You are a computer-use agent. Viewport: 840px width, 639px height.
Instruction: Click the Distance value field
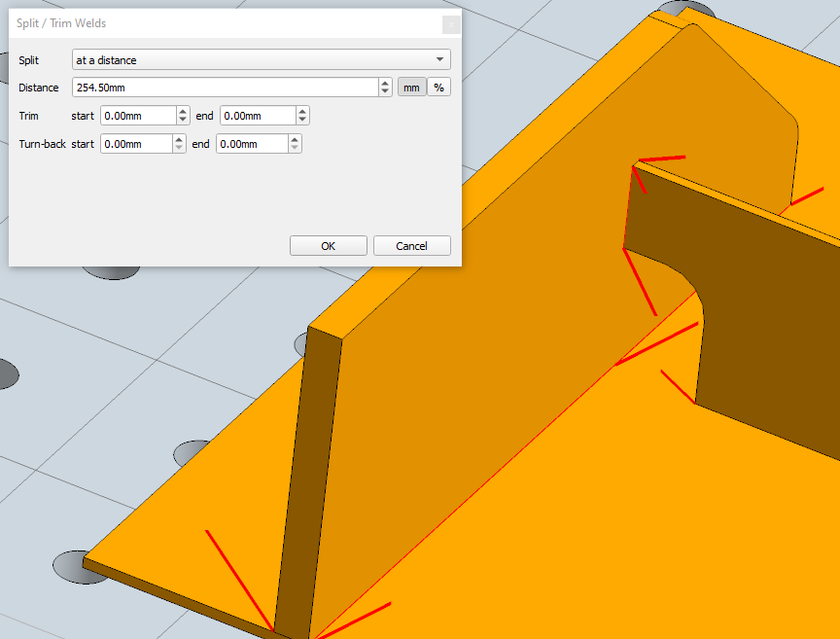225,88
